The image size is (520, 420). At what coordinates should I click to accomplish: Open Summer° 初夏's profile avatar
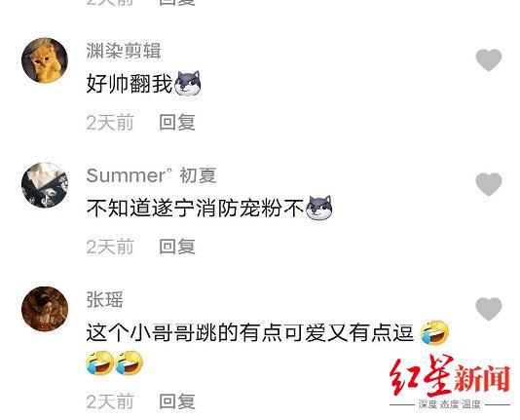point(45,185)
